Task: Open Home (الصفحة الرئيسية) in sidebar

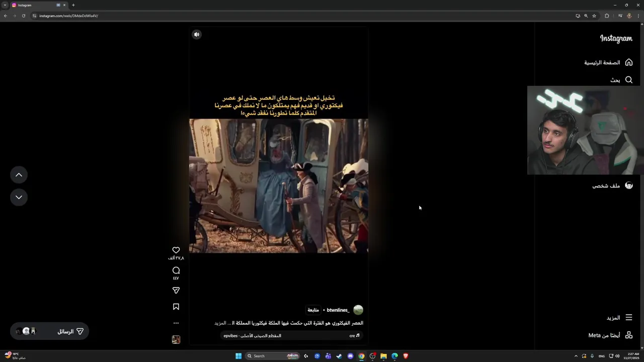Action: click(x=608, y=62)
